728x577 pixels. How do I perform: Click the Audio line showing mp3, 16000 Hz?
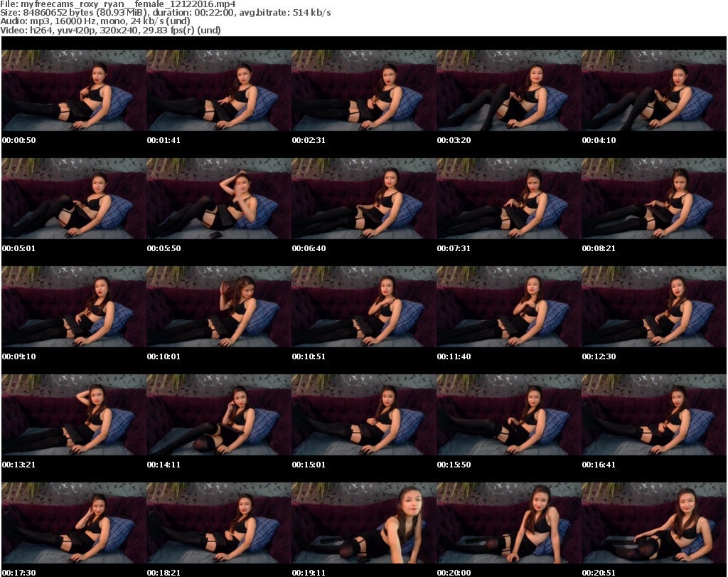[x=95, y=21]
